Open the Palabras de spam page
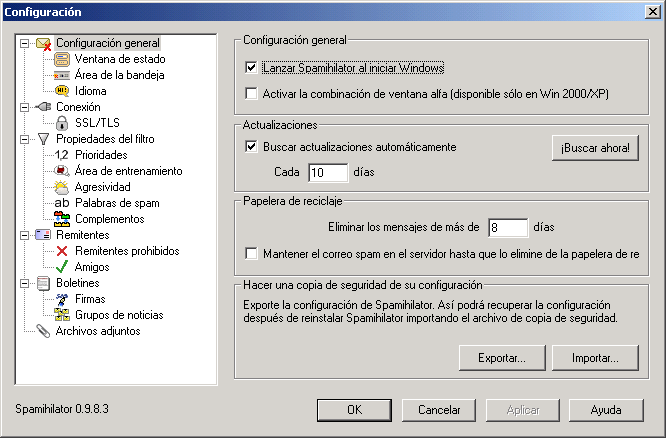The width and height of the screenshot is (666, 438). coord(117,203)
